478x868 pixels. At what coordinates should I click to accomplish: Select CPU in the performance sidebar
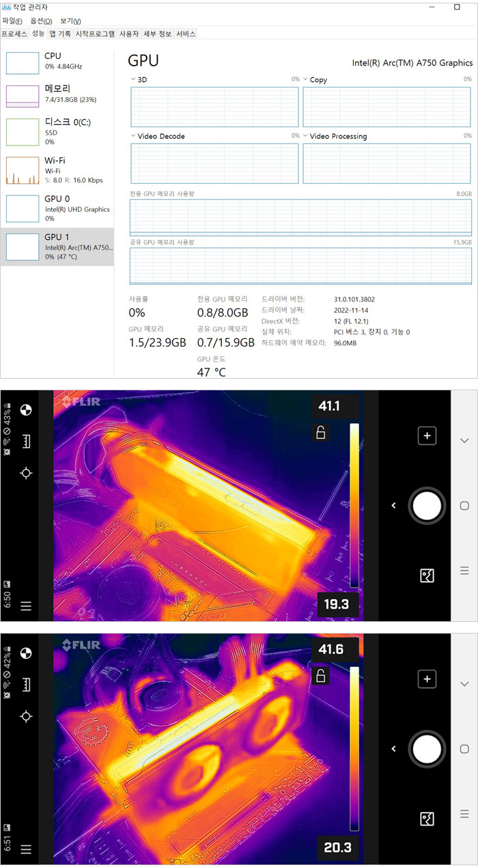[x=57, y=62]
